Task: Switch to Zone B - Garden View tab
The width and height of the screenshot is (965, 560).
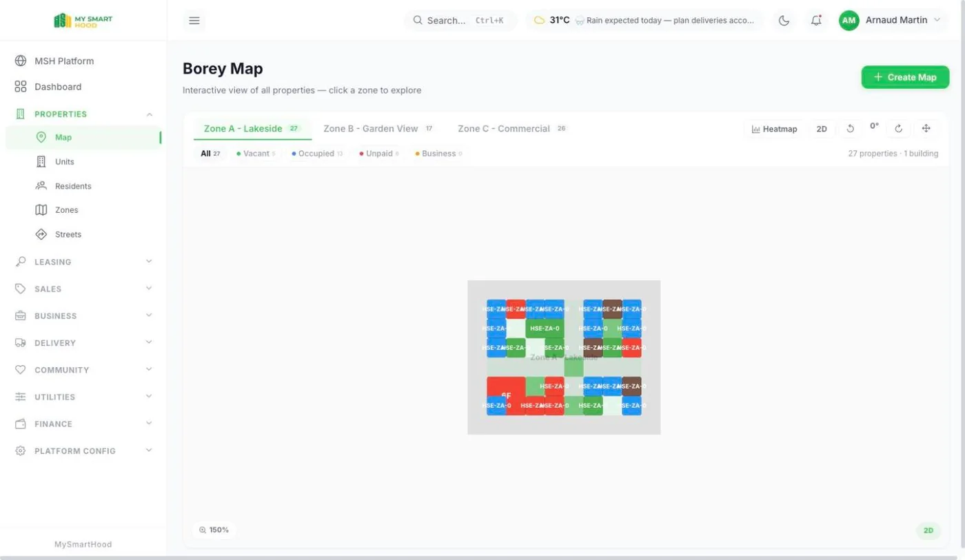Action: pyautogui.click(x=378, y=129)
